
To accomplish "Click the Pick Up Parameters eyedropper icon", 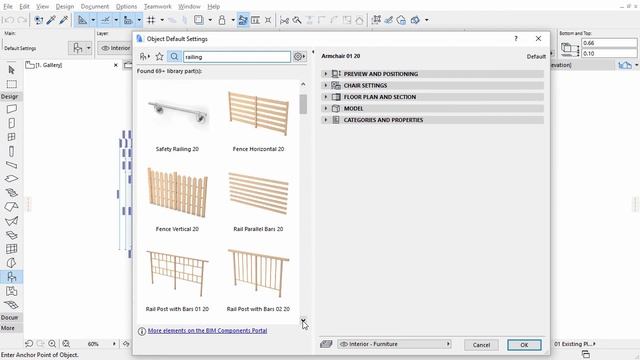I will pos(51,20).
